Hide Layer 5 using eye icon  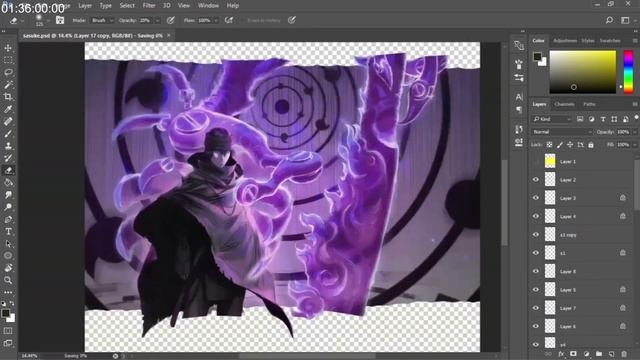coord(536,290)
